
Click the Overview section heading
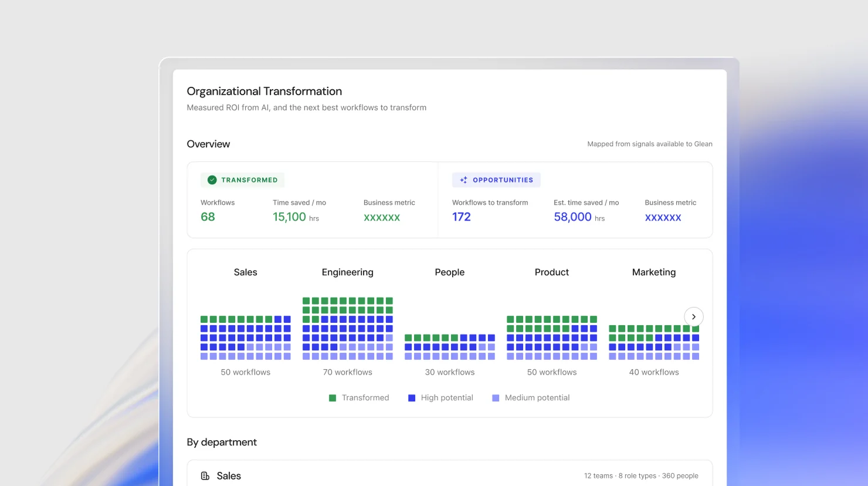tap(208, 144)
